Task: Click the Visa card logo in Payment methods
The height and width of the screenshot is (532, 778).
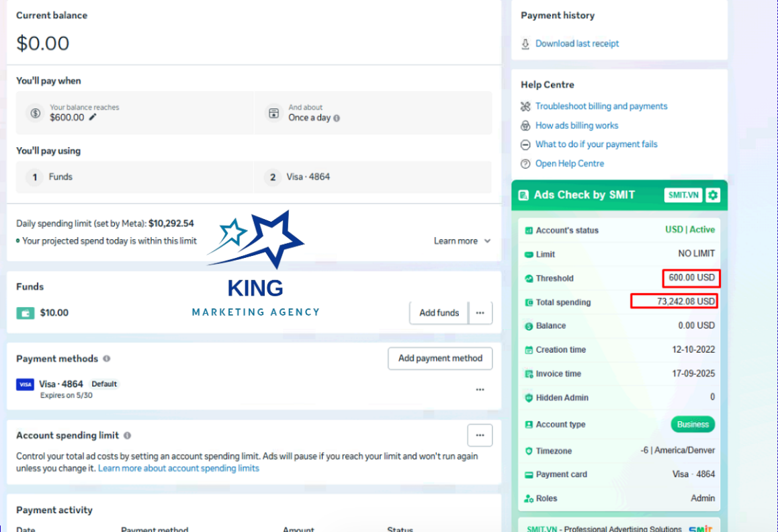Action: tap(26, 385)
